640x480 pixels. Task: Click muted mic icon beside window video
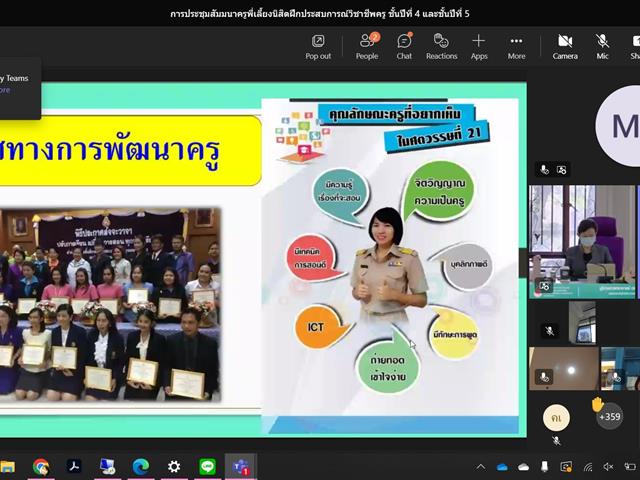coord(550,331)
